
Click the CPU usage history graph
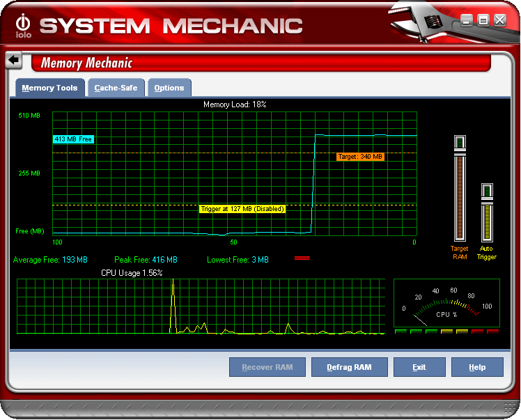click(x=201, y=306)
